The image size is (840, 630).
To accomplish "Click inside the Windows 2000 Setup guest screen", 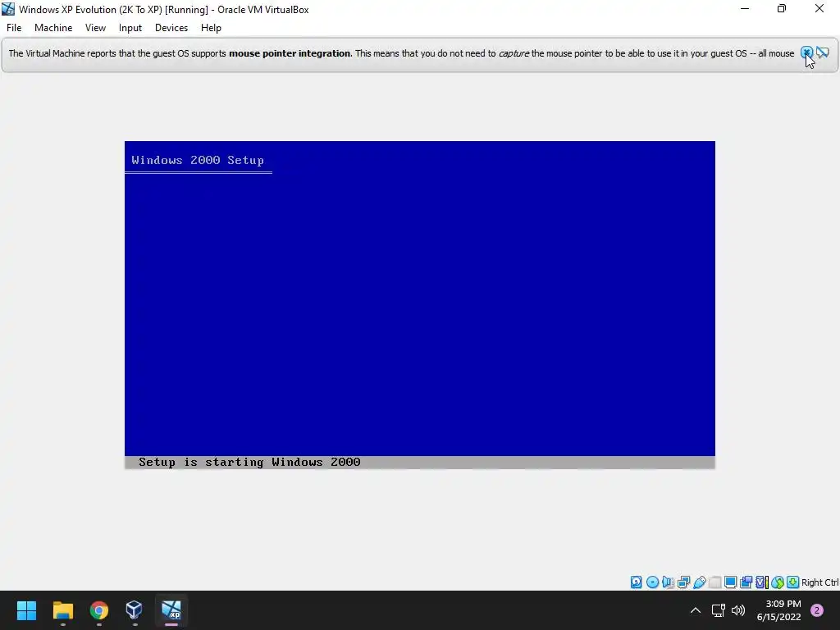I will 419,305.
